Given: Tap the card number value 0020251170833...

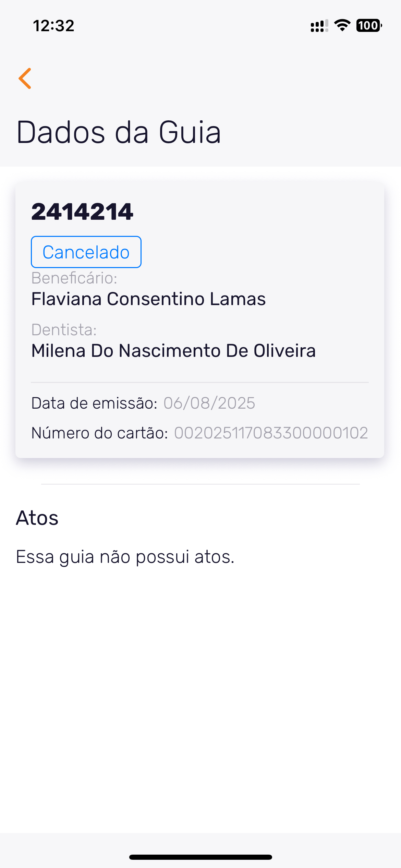Looking at the screenshot, I should coord(271,433).
